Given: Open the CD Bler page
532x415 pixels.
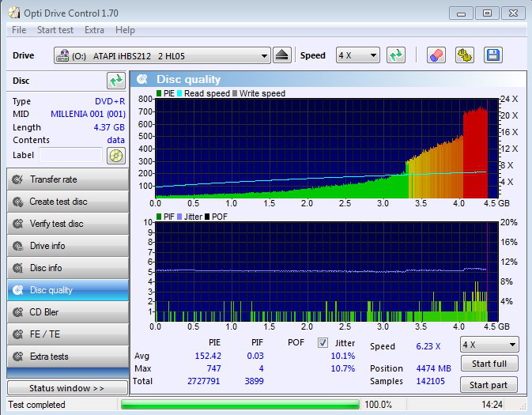Looking at the screenshot, I should click(x=68, y=312).
